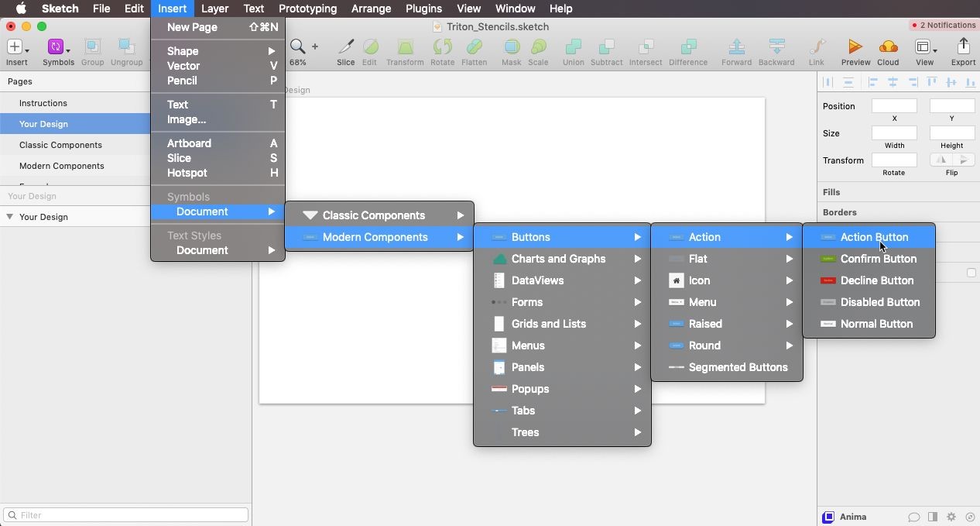Viewport: 980px width, 526px height.
Task: Open the 2 Notifications indicator
Action: 944,25
